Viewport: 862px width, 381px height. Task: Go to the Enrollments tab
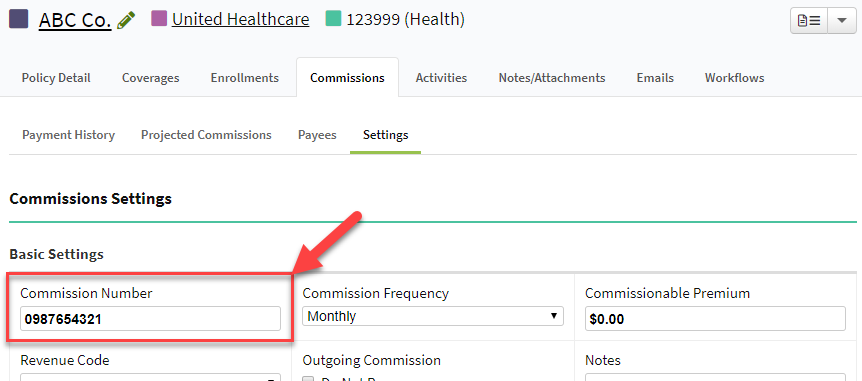245,78
